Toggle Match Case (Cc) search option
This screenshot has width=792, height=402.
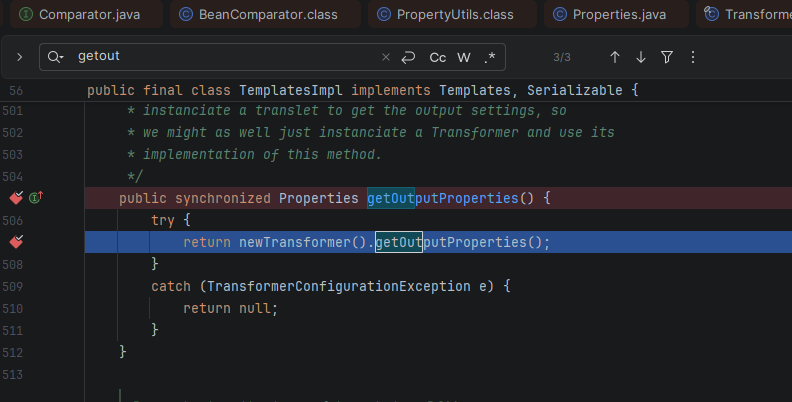tap(438, 57)
